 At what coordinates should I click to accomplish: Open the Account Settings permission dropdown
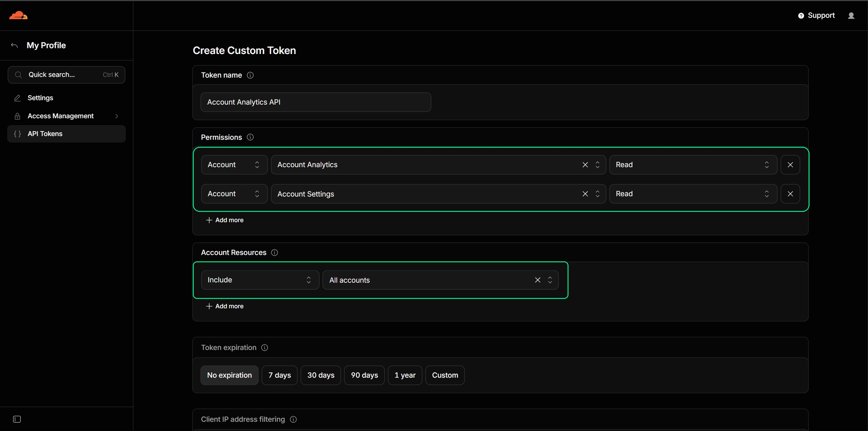(438, 194)
